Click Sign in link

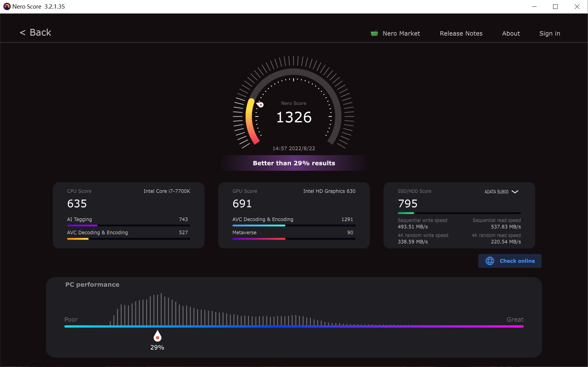[x=549, y=33]
